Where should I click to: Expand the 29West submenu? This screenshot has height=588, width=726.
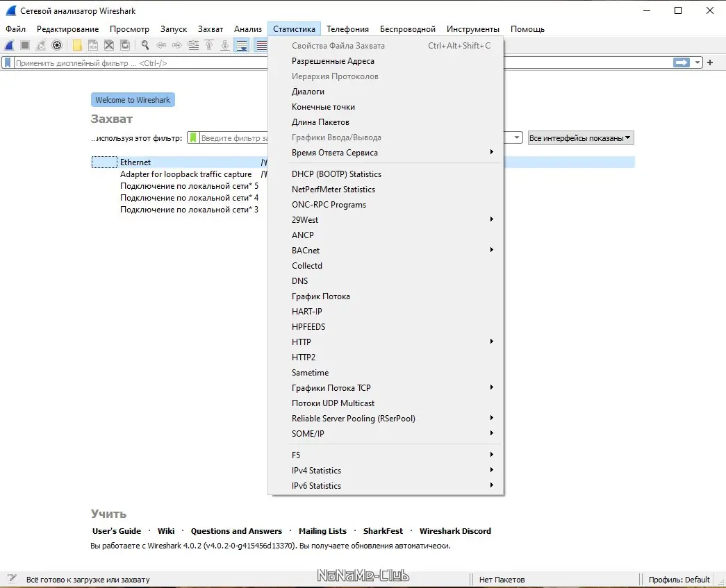(x=386, y=220)
